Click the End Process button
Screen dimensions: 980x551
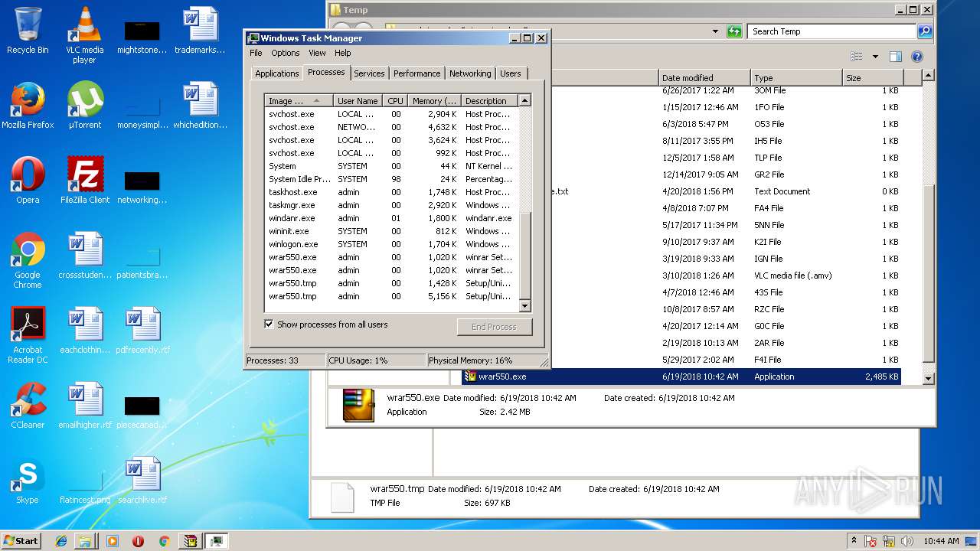pyautogui.click(x=494, y=327)
